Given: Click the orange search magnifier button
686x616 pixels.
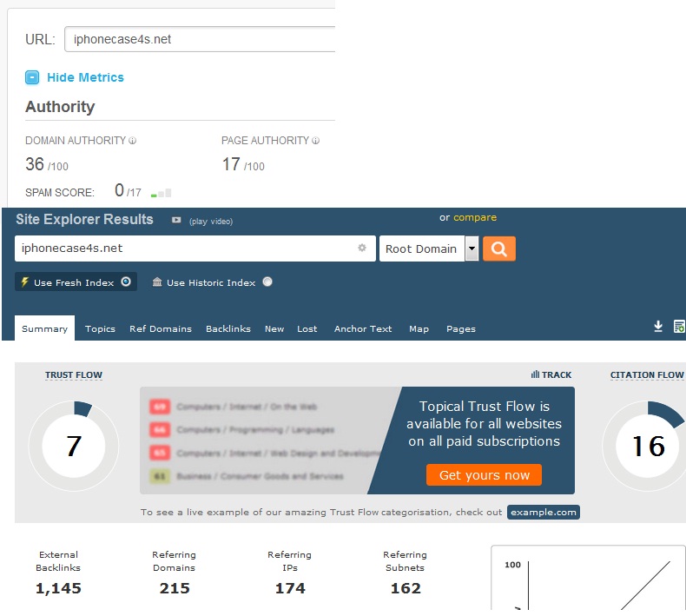Looking at the screenshot, I should click(x=499, y=248).
